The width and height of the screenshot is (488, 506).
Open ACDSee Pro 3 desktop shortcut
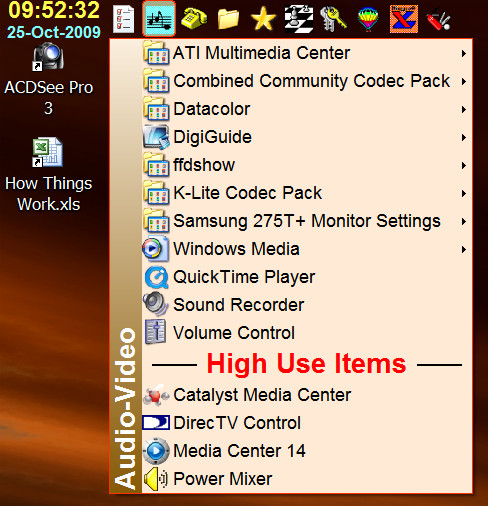point(48,79)
